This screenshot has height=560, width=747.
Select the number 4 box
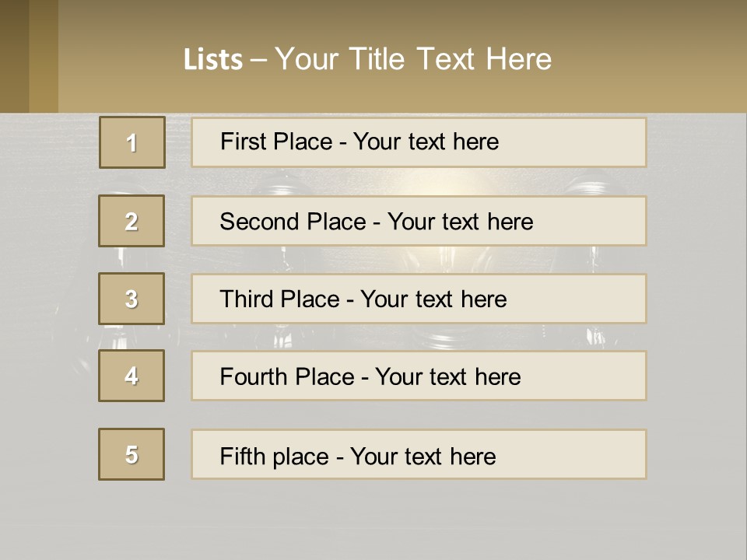point(132,376)
